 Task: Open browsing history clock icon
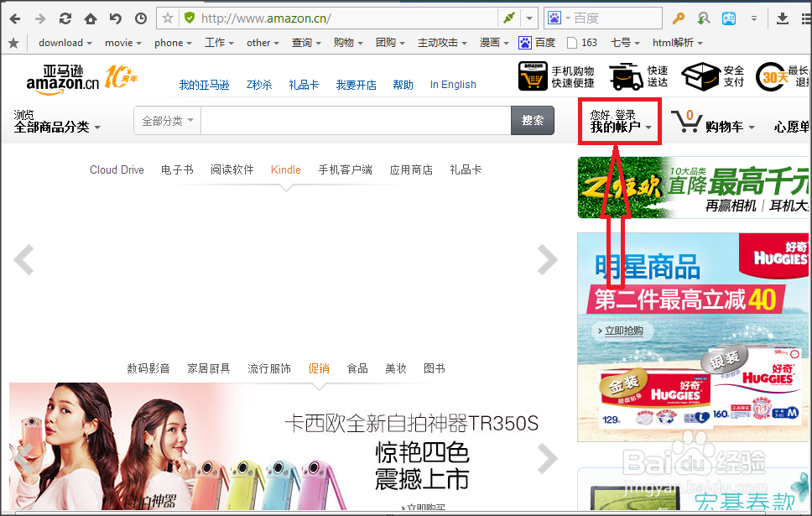click(x=141, y=18)
